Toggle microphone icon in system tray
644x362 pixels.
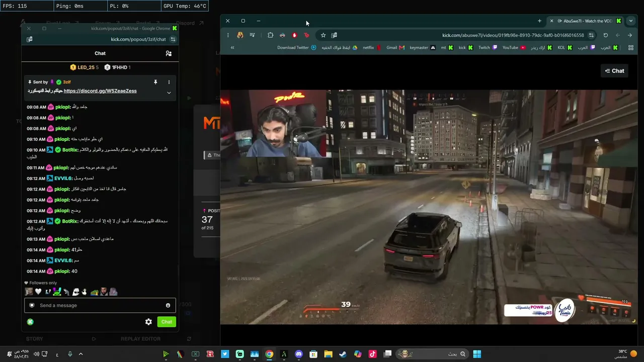click(70, 354)
